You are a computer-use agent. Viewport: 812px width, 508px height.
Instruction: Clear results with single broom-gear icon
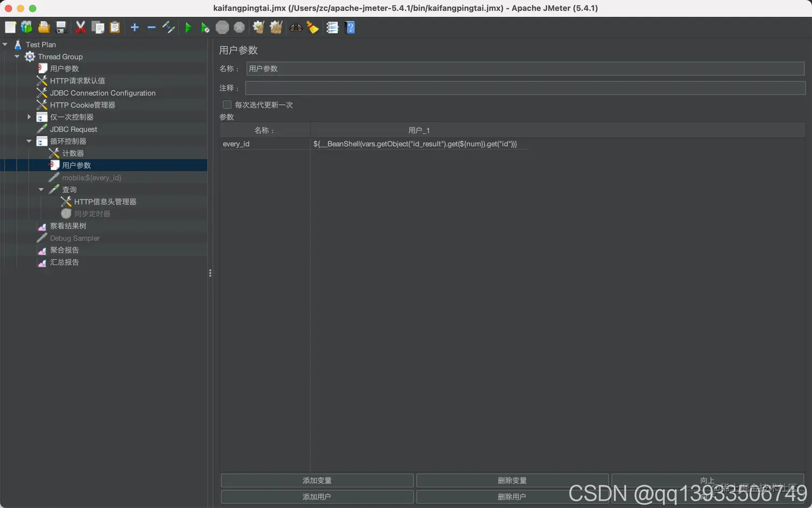click(x=258, y=27)
